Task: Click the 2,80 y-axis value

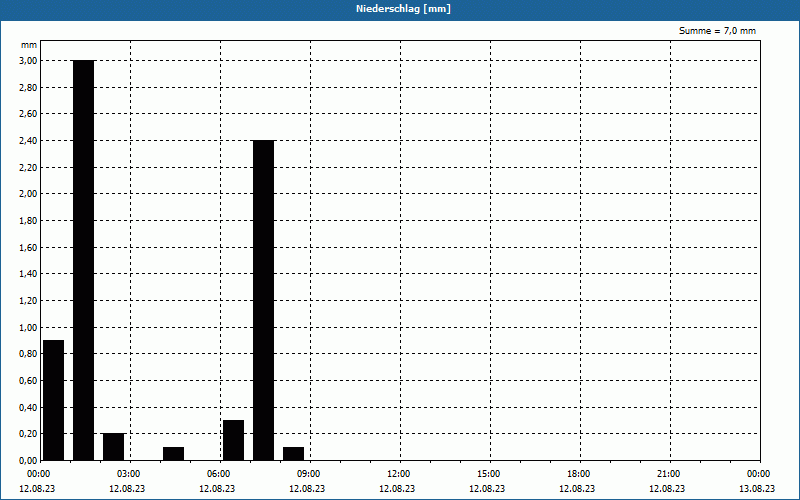Action: coord(28,87)
